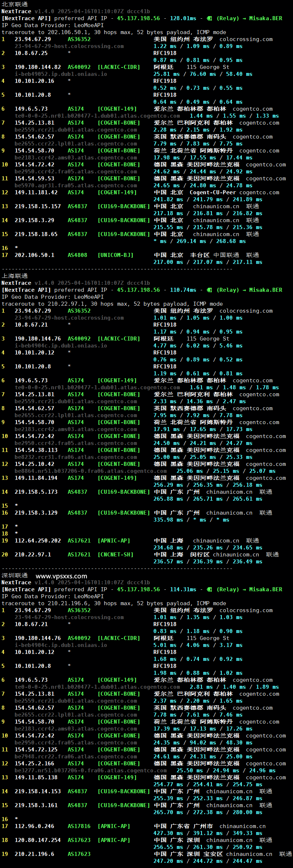Click hop IP 154.54.59.53
Image resolution: width=293 pixels, height=868 pixels.
[35, 179]
